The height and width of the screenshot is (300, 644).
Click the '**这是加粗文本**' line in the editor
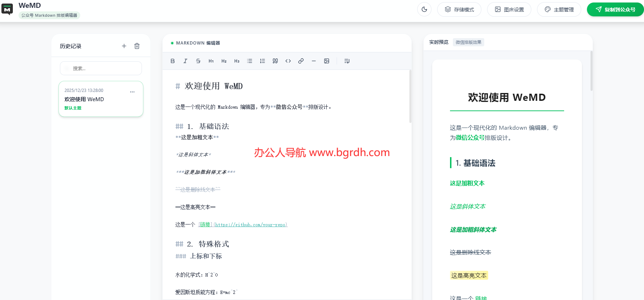point(197,137)
